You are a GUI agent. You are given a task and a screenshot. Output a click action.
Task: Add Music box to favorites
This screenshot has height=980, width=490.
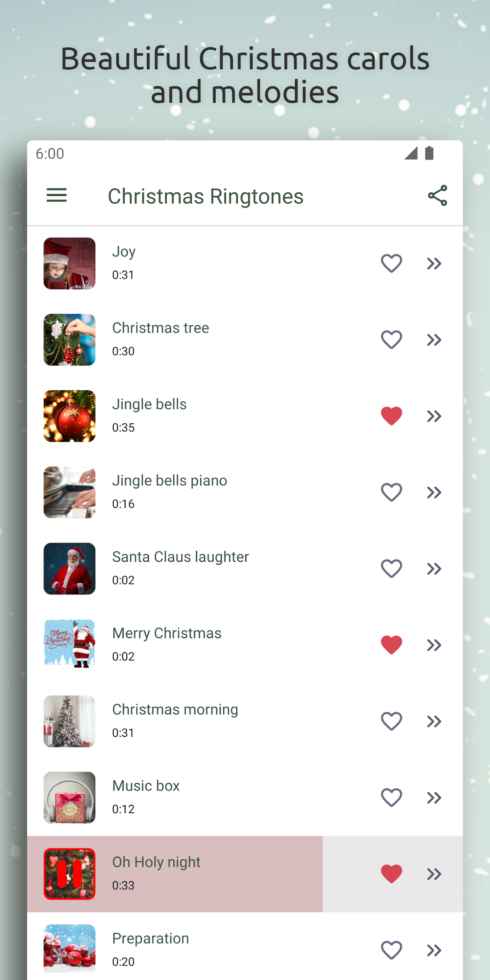(391, 797)
